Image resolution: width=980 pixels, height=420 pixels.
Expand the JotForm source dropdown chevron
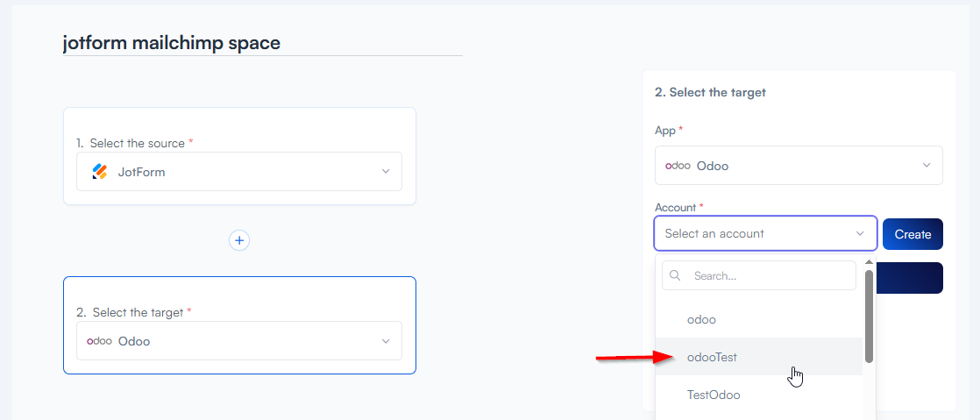386,172
